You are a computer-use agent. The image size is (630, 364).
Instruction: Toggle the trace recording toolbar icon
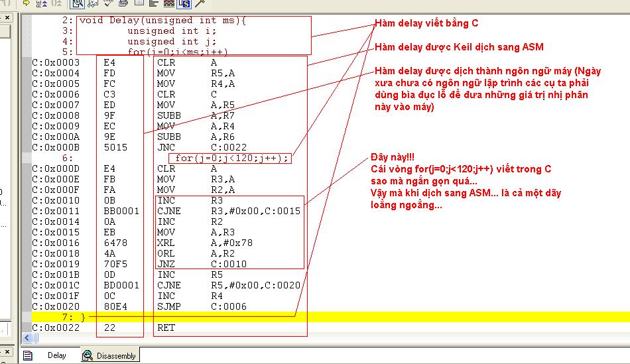click(x=42, y=3)
